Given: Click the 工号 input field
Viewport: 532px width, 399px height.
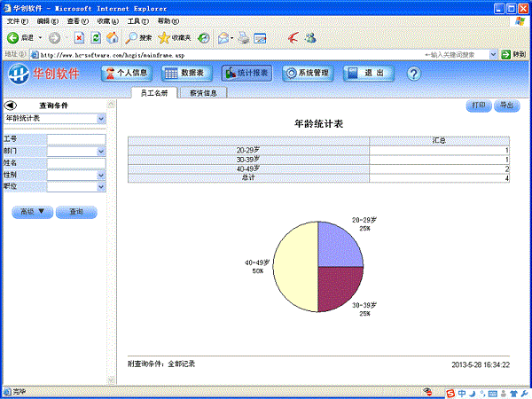Looking at the screenshot, I should pyautogui.click(x=76, y=139).
